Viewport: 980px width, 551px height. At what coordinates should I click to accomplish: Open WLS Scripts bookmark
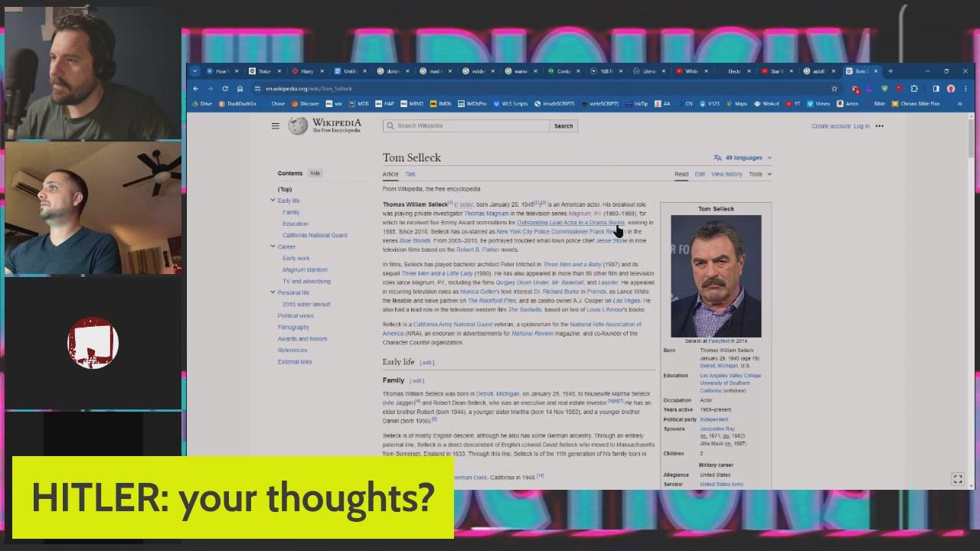tap(510, 104)
